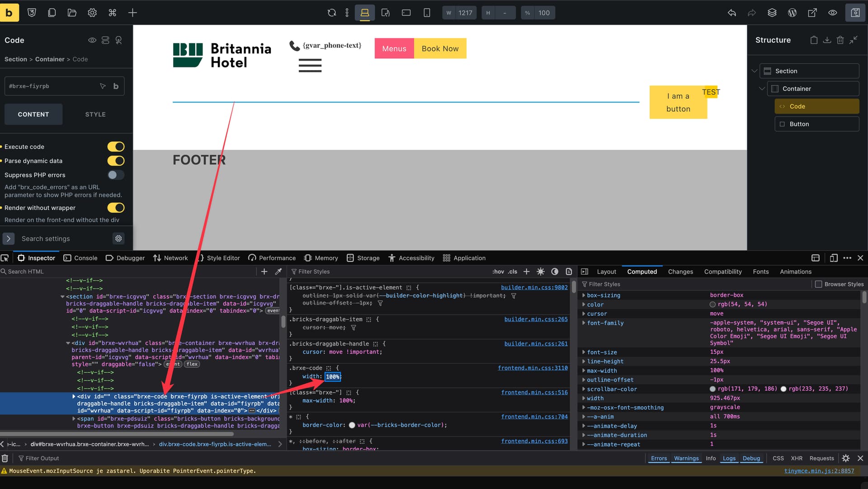This screenshot has width=868, height=489.
Task: Click the delete trash icon in Structure
Action: (840, 40)
